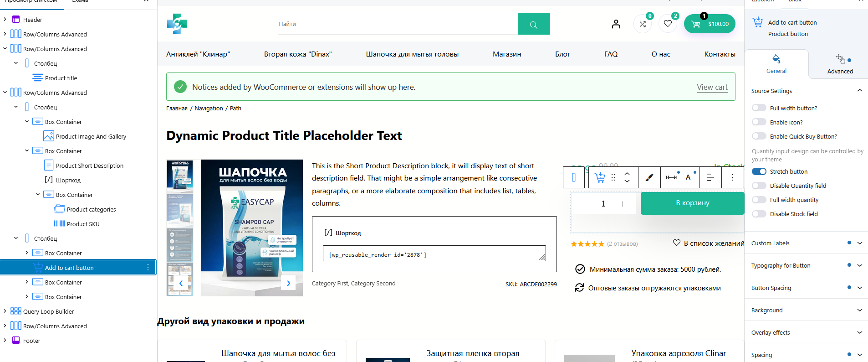Click the site logo in the header
This screenshot has width=868, height=362.
coord(177,24)
